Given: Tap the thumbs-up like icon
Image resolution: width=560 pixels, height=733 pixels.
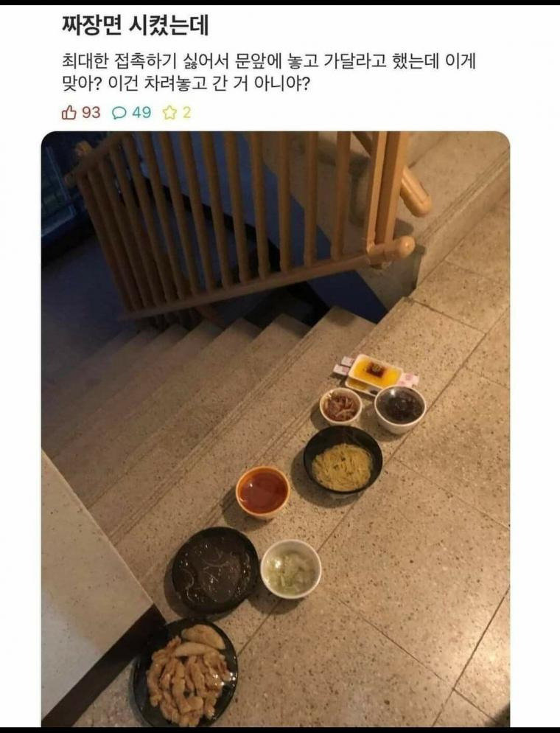Looking at the screenshot, I should [69, 113].
